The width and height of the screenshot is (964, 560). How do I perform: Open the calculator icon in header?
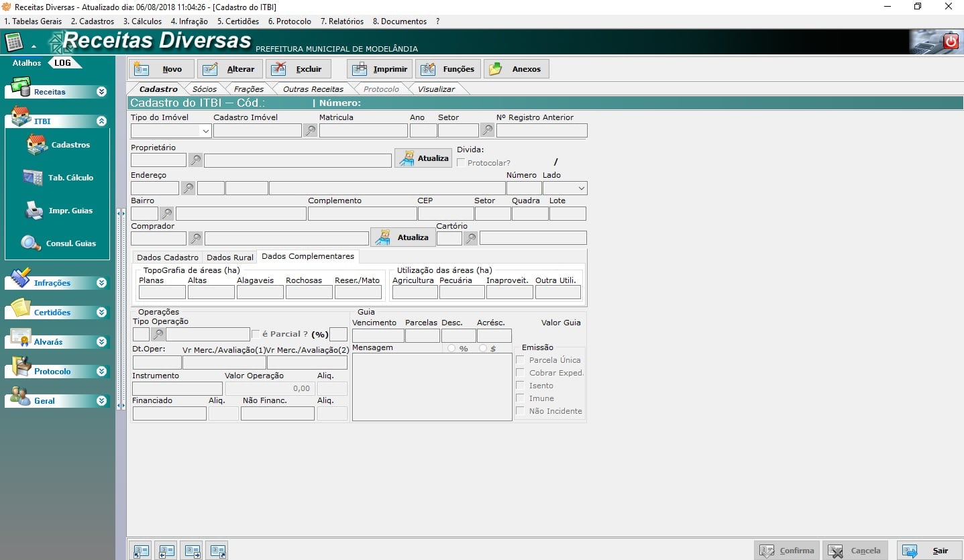tap(14, 42)
